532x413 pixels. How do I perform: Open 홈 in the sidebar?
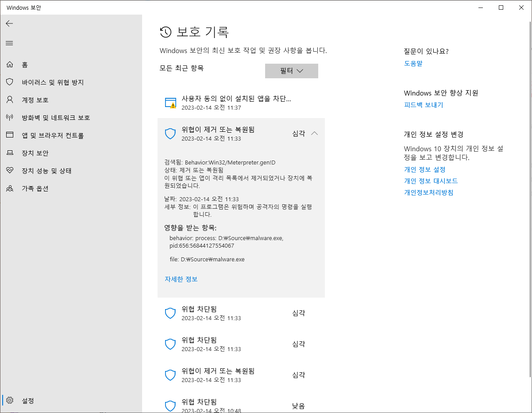click(x=71, y=65)
